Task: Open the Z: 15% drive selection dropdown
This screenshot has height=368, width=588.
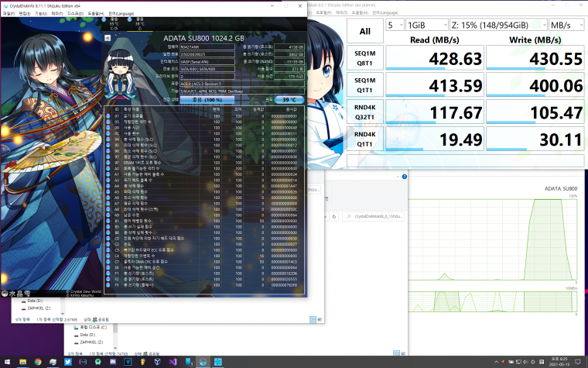Action: tap(499, 25)
